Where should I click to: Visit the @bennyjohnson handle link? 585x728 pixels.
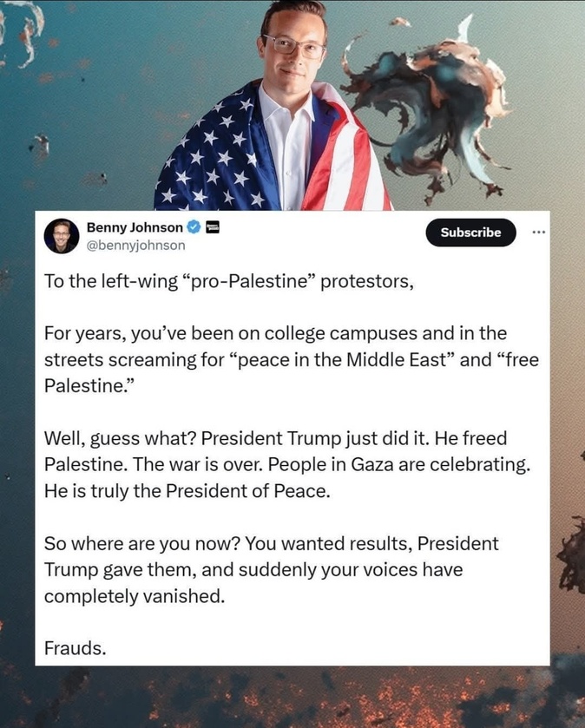click(x=136, y=246)
